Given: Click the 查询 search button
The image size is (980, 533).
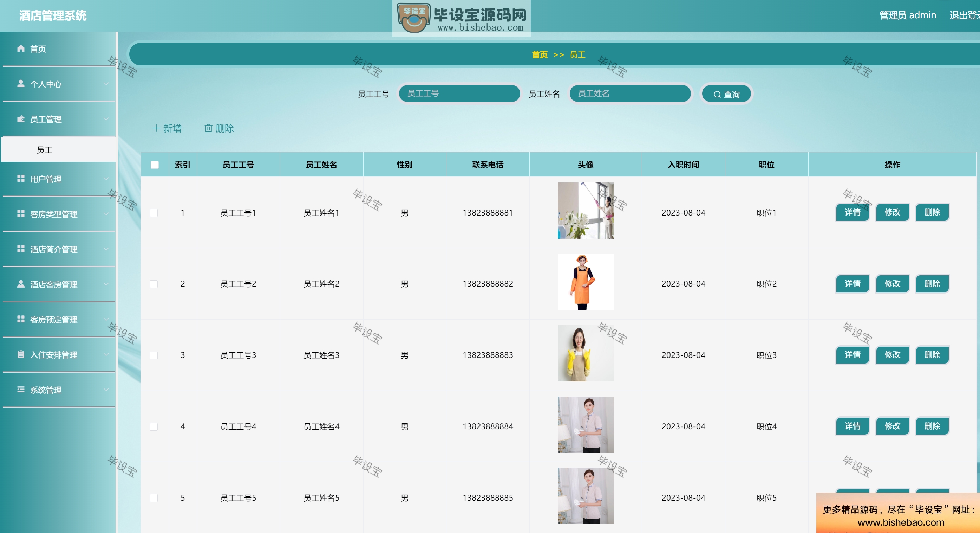Looking at the screenshot, I should (726, 94).
